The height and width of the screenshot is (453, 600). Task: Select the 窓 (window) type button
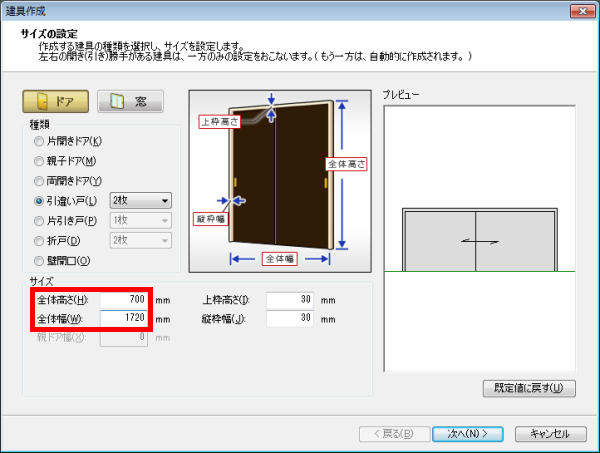click(x=130, y=102)
